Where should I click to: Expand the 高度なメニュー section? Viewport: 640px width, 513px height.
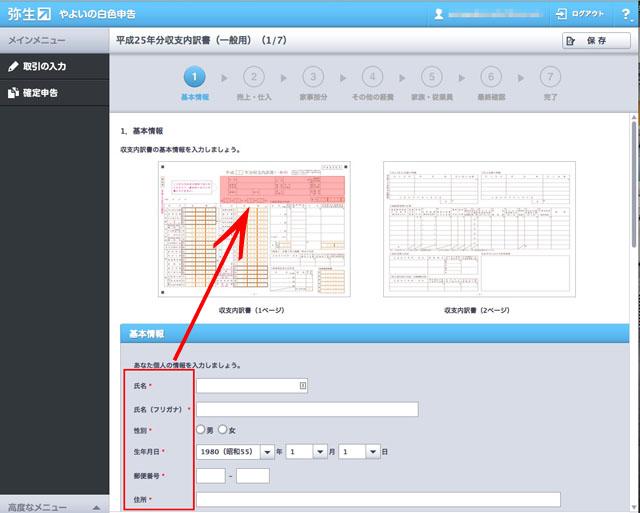tap(54, 505)
